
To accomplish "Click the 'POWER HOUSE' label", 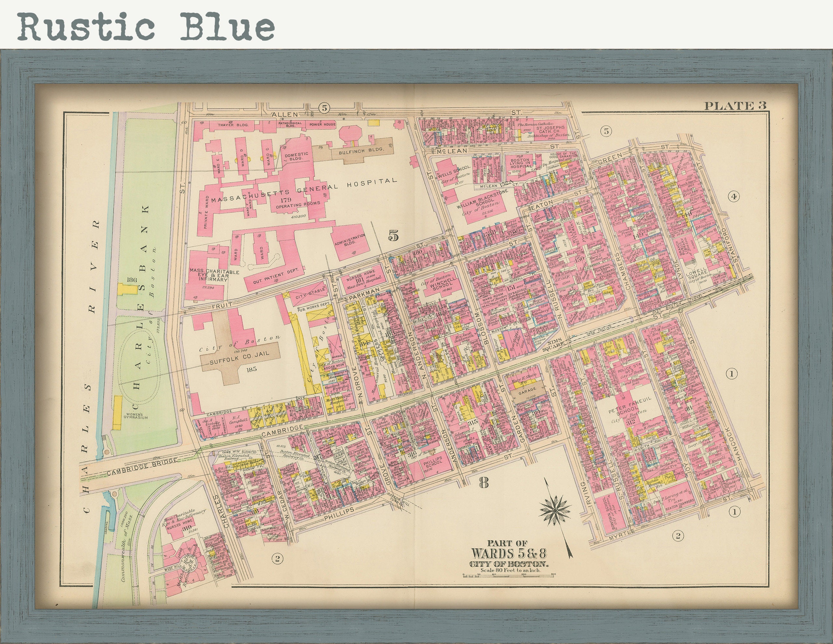I will [323, 124].
